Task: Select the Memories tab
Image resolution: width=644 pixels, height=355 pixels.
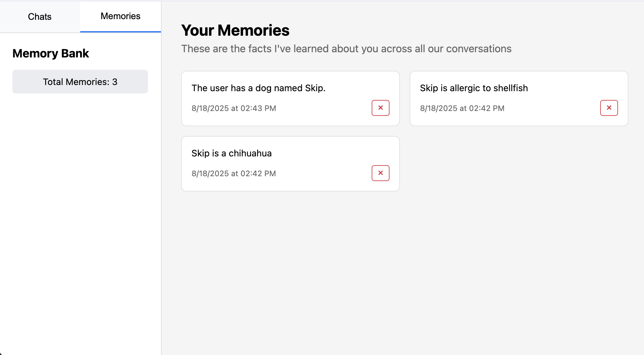Action: tap(120, 16)
